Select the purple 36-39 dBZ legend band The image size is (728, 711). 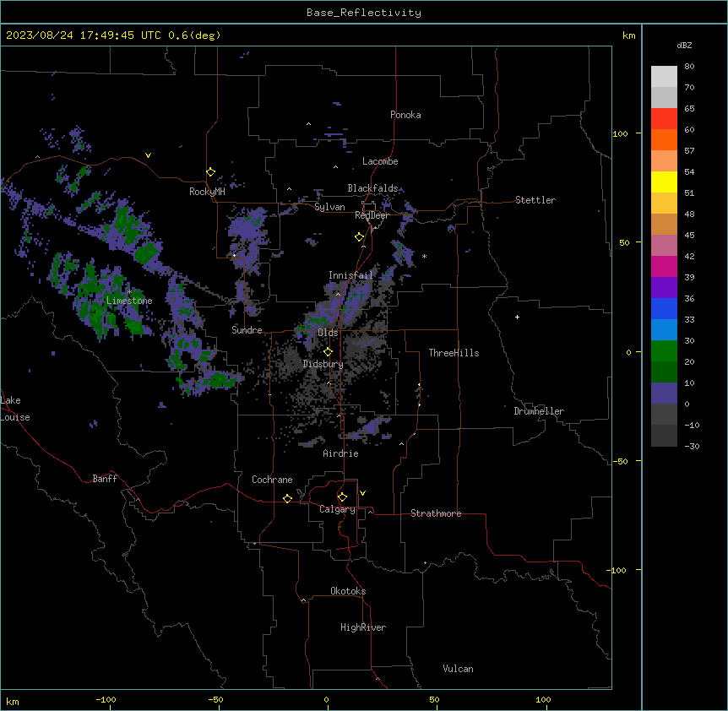click(664, 288)
